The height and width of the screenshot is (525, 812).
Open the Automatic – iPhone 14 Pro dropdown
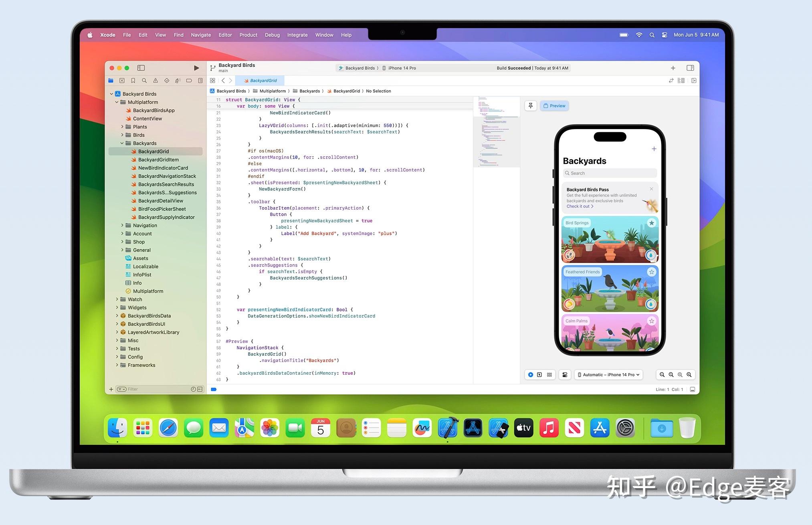[608, 374]
